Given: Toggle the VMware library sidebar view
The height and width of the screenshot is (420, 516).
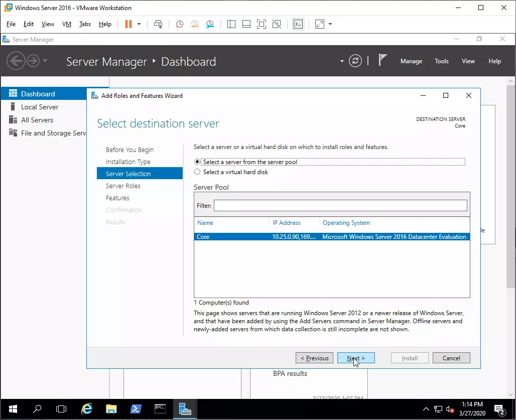Looking at the screenshot, I should [231, 24].
